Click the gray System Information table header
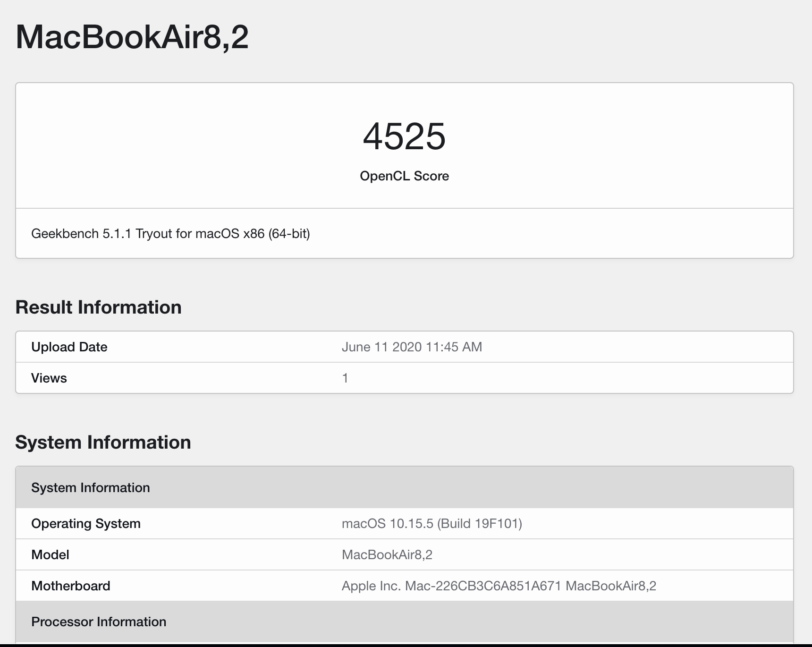812x647 pixels. coord(405,487)
